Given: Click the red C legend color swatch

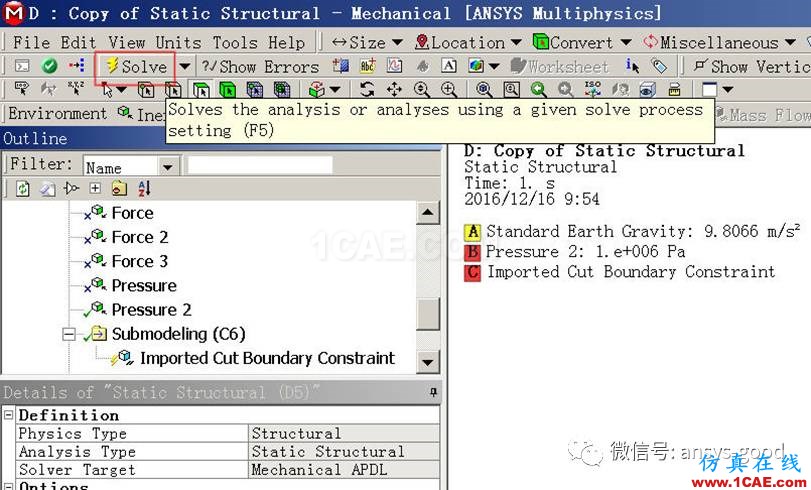Looking at the screenshot, I should coord(473,272).
